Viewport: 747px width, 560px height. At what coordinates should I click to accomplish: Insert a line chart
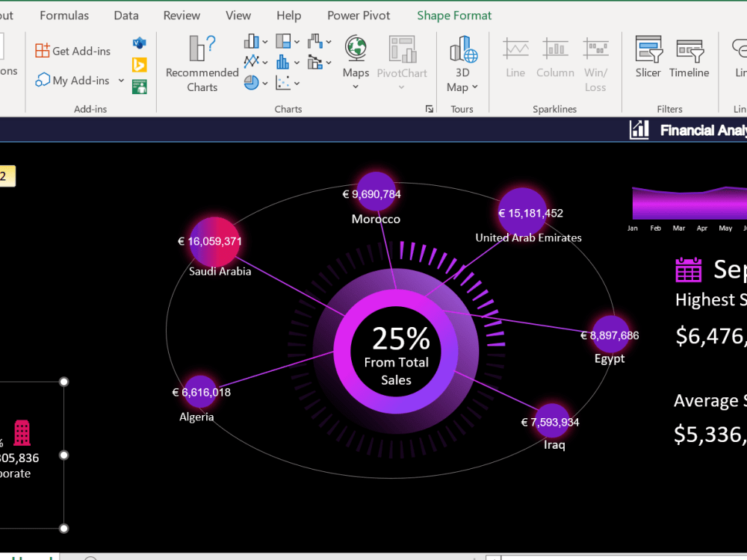click(x=253, y=61)
